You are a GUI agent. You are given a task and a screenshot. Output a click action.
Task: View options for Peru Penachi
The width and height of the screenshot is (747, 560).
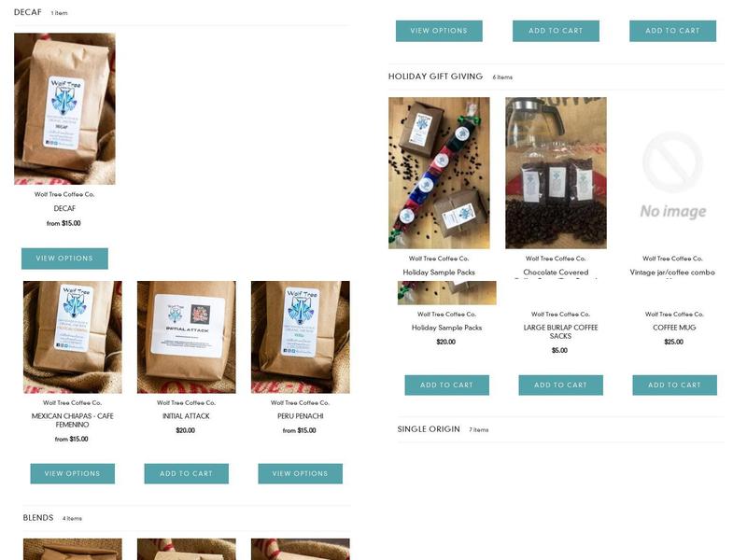click(300, 473)
